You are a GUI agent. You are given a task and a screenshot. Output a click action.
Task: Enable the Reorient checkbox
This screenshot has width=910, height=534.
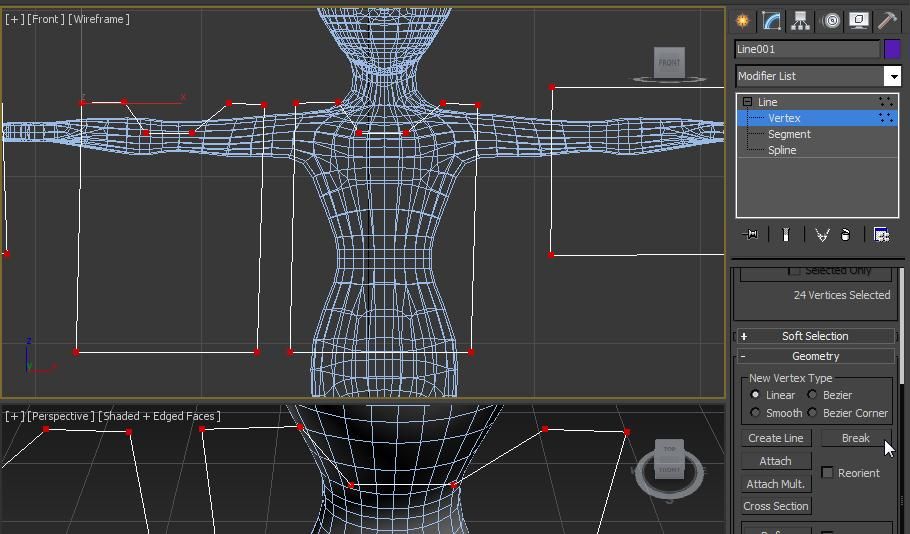coord(827,472)
